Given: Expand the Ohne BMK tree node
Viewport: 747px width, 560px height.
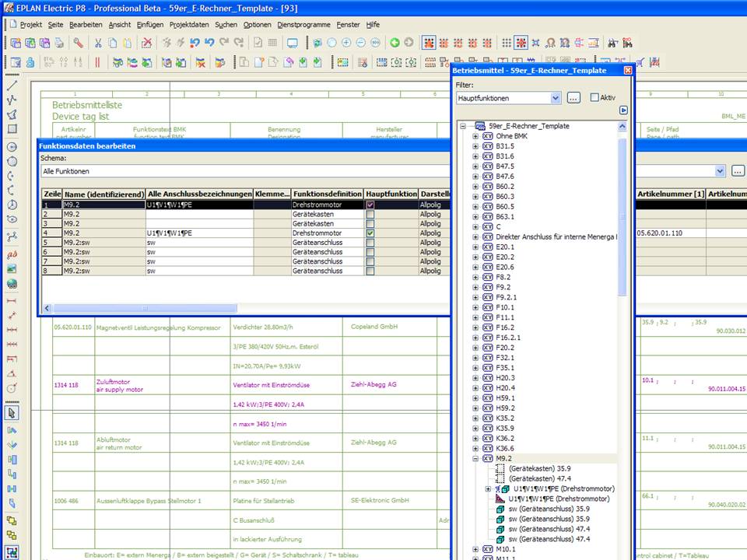Looking at the screenshot, I should pyautogui.click(x=475, y=136).
